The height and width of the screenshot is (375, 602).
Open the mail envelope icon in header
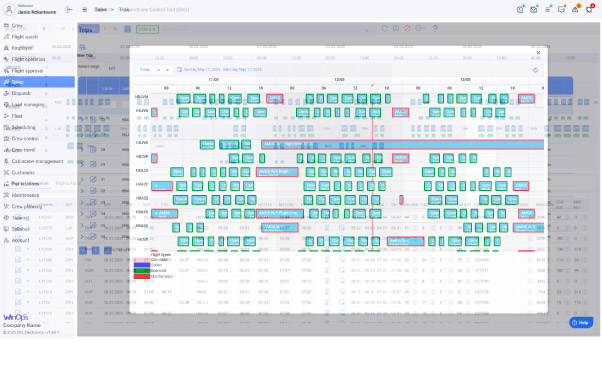coord(534,10)
